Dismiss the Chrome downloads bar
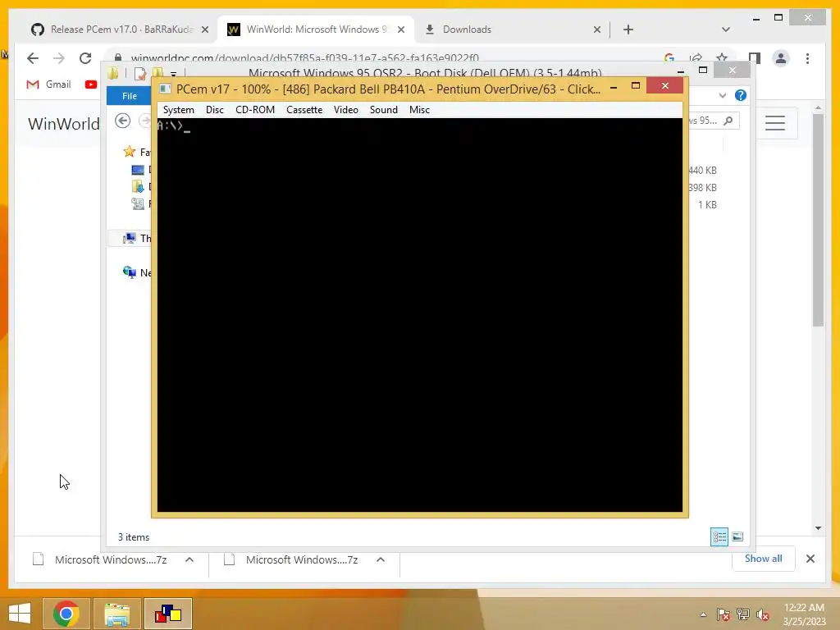Screen dimensions: 840x630 (810, 559)
